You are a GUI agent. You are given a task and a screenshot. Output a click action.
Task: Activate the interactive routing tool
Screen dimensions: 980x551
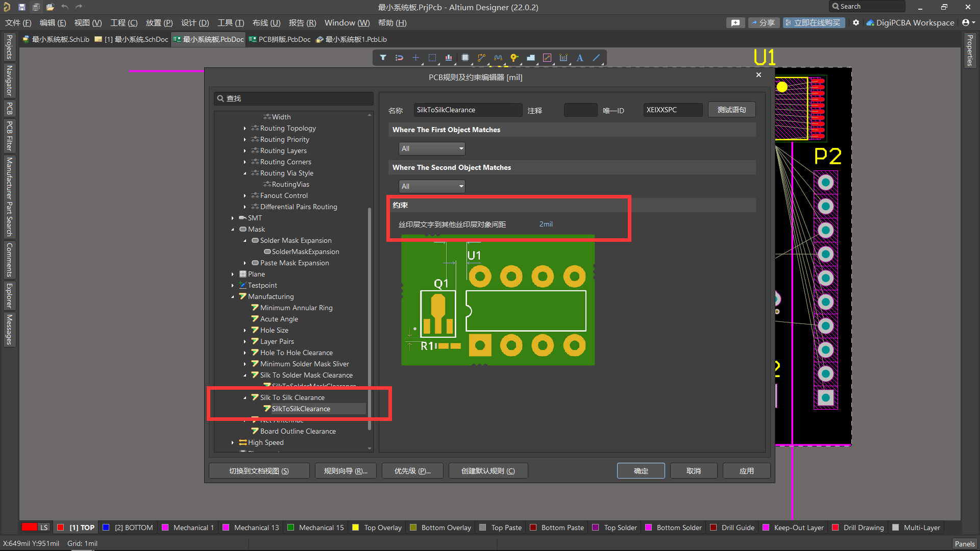481,58
